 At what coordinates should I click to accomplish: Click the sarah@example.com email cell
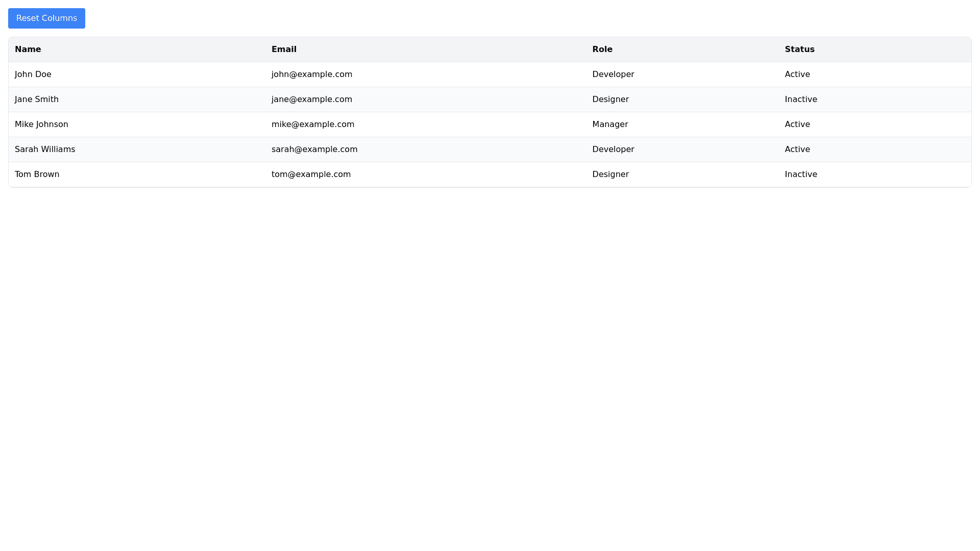click(x=314, y=149)
